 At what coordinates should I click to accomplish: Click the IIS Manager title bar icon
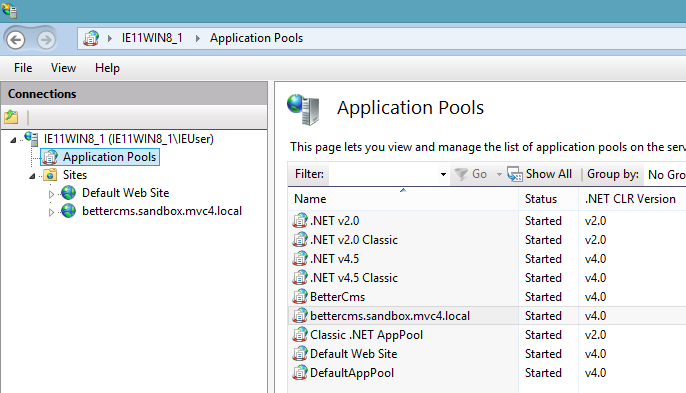pyautogui.click(x=9, y=11)
